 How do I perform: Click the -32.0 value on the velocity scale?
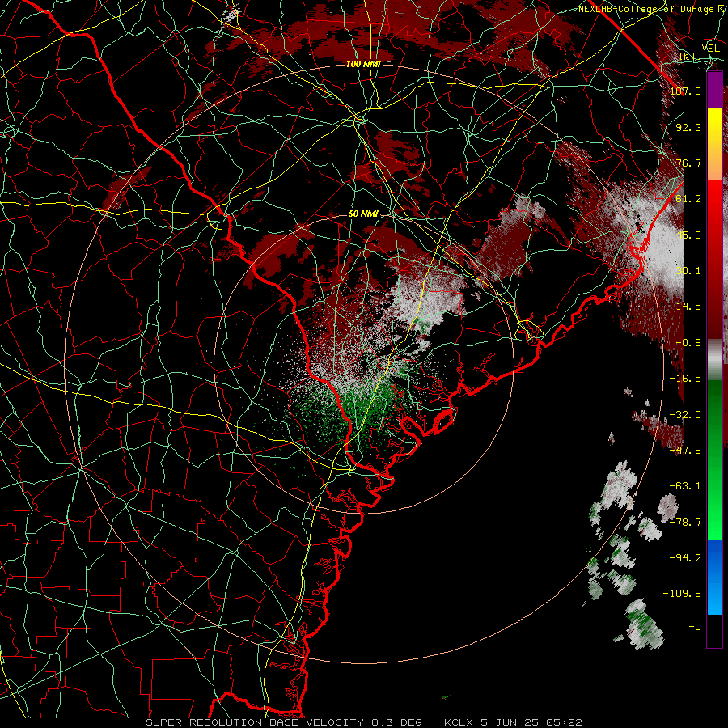click(685, 415)
